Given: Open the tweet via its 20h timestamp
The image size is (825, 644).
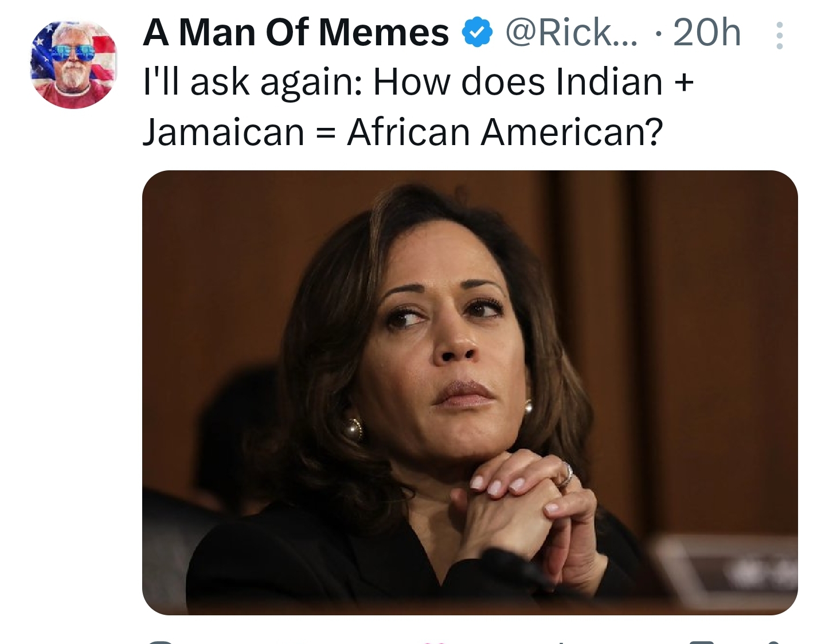Looking at the screenshot, I should pyautogui.click(x=706, y=32).
